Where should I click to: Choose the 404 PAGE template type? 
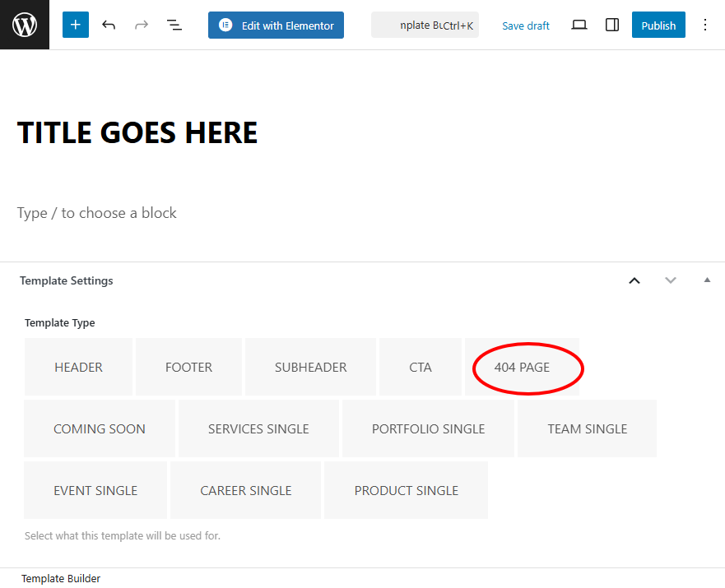(522, 367)
